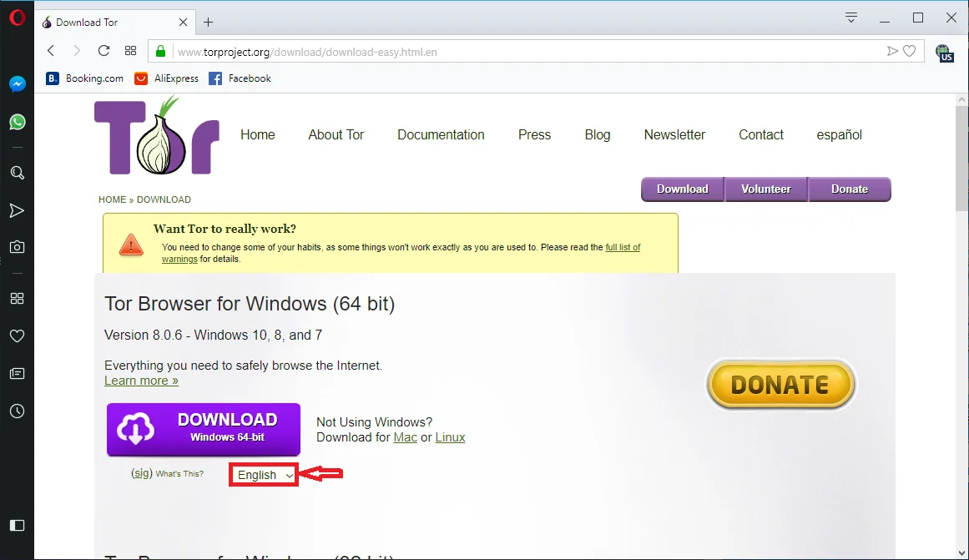
Task: Follow the Learn more link
Action: [x=141, y=381]
